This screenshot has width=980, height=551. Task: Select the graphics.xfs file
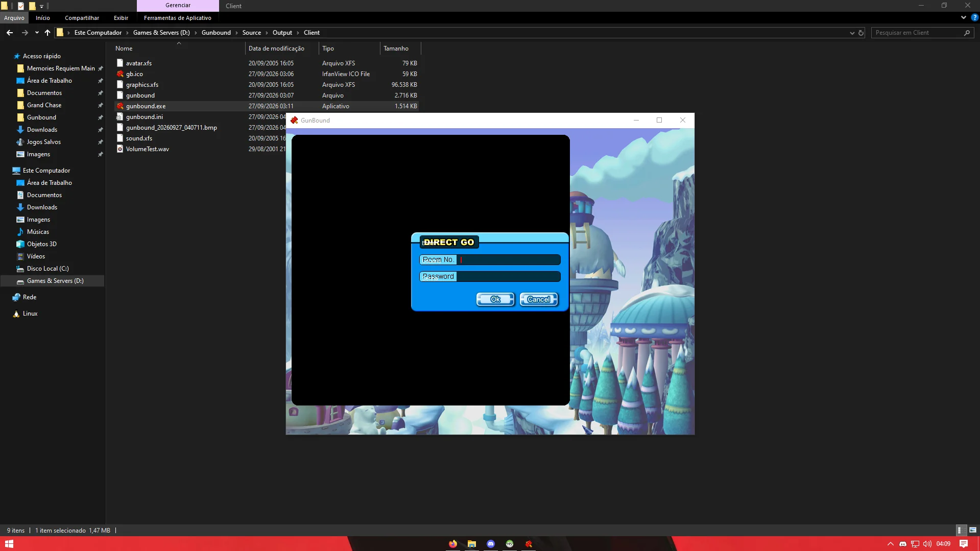tap(142, 85)
